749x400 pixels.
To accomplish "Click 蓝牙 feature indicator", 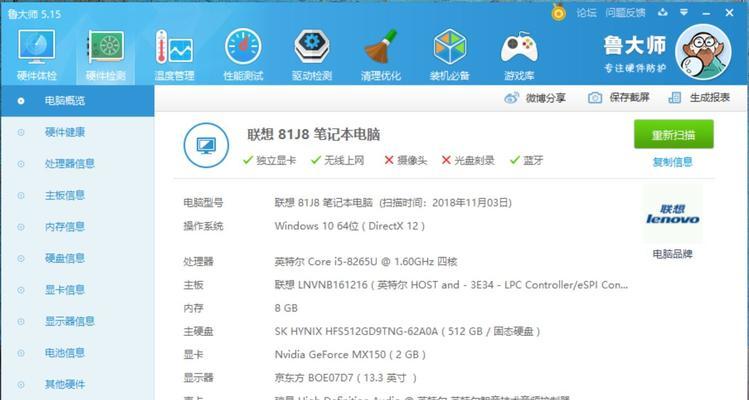I will click(x=526, y=161).
